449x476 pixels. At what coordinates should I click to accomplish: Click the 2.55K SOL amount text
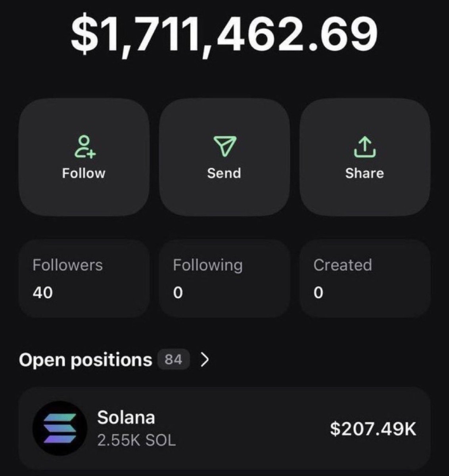click(x=136, y=440)
